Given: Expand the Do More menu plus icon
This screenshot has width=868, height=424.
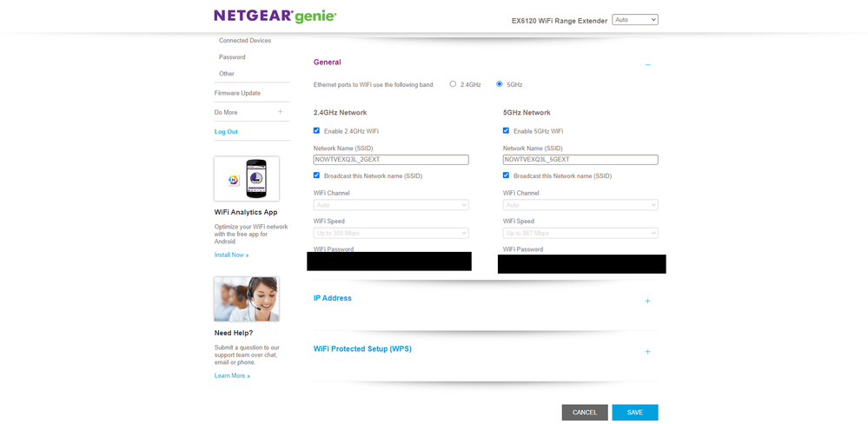Looking at the screenshot, I should click(281, 112).
